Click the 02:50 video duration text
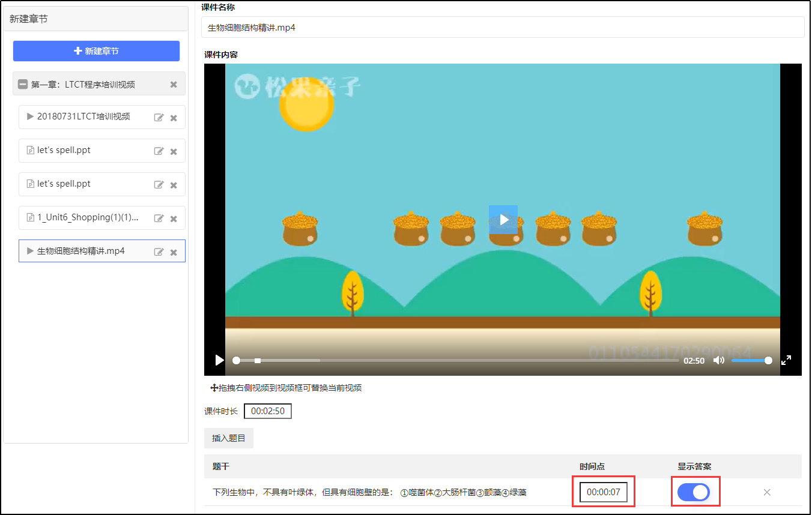This screenshot has width=812, height=515. (694, 361)
